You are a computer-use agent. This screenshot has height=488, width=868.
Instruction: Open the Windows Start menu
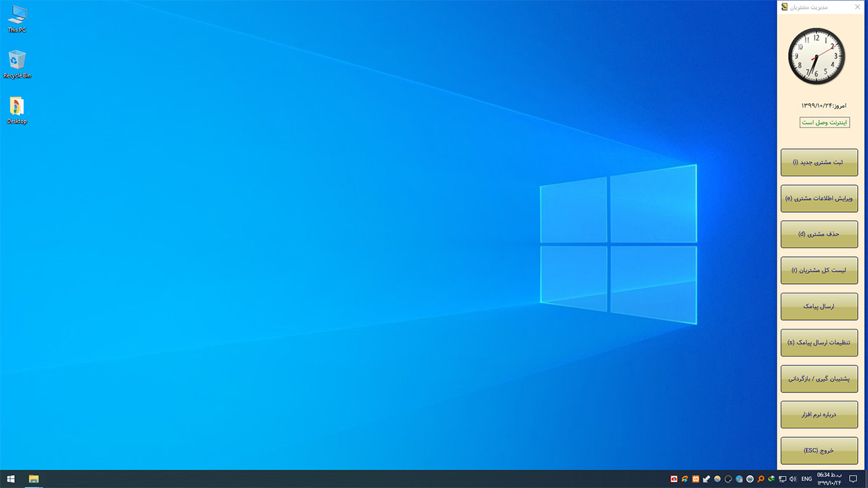pos(11,479)
